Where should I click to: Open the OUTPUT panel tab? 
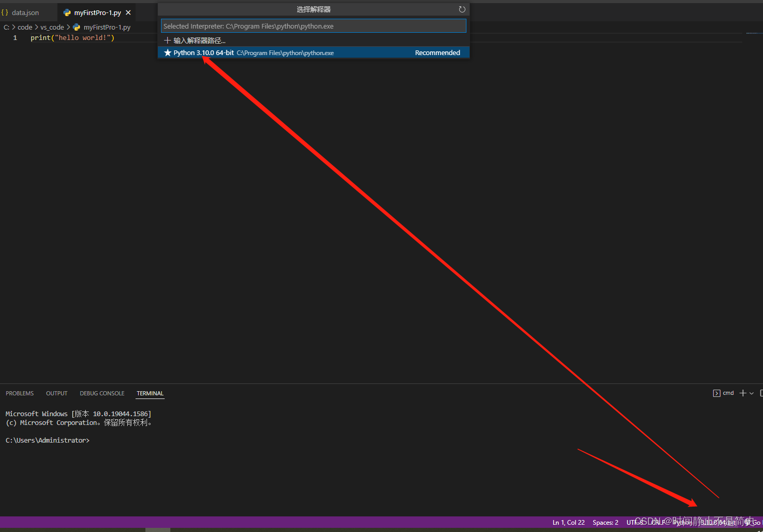click(57, 393)
